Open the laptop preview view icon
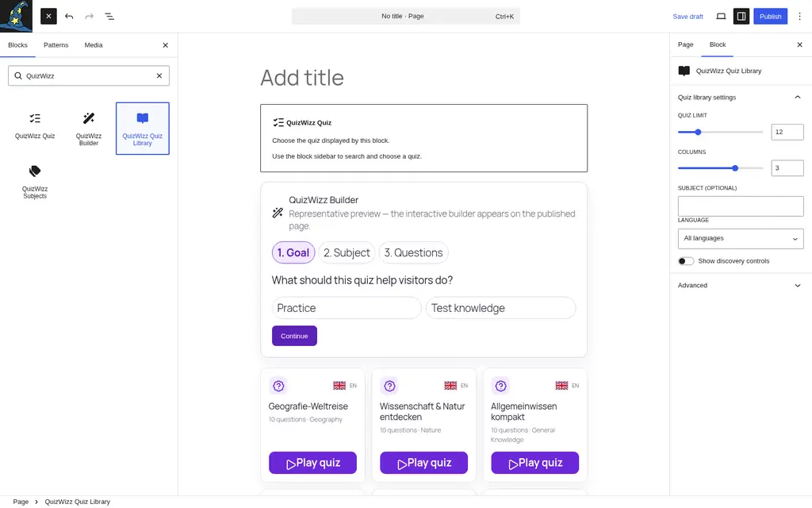Image resolution: width=812 pixels, height=508 pixels. coord(721,16)
